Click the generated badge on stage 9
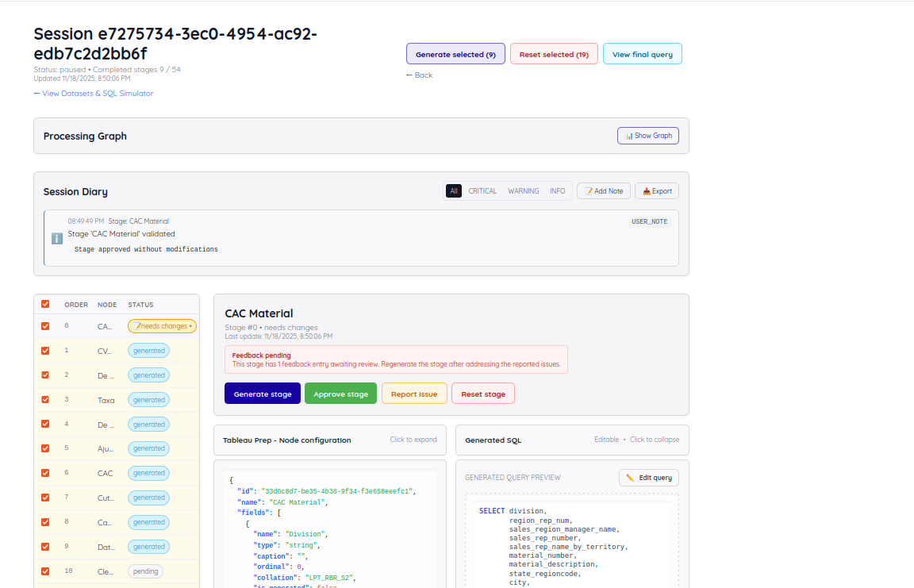 tap(148, 547)
